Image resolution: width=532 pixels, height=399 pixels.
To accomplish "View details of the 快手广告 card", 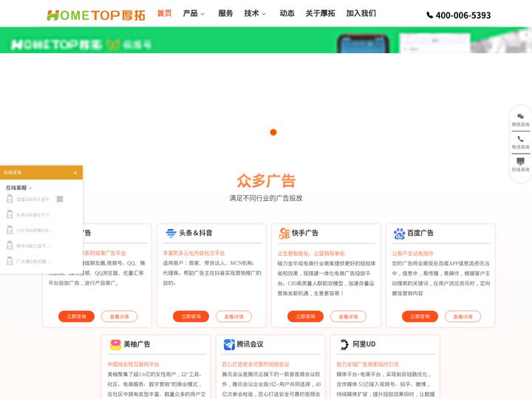I will tap(349, 316).
